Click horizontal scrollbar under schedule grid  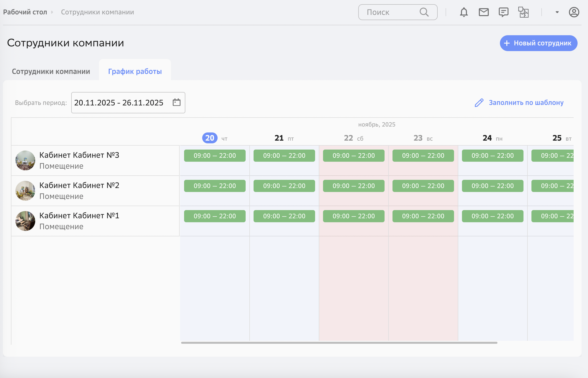339,343
